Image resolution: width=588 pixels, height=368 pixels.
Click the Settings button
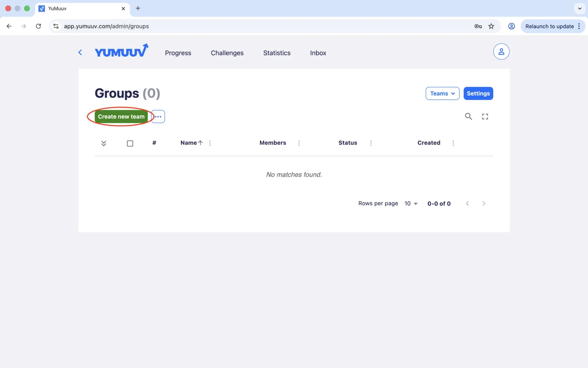(x=478, y=94)
